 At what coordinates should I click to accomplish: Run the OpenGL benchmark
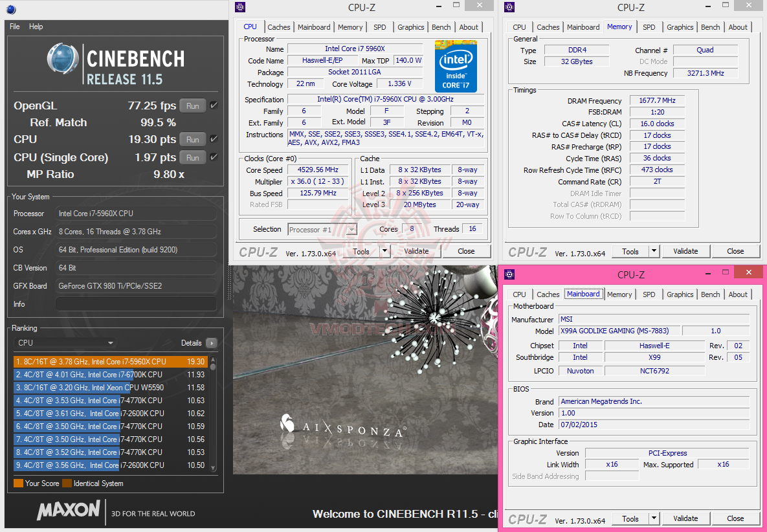click(193, 105)
